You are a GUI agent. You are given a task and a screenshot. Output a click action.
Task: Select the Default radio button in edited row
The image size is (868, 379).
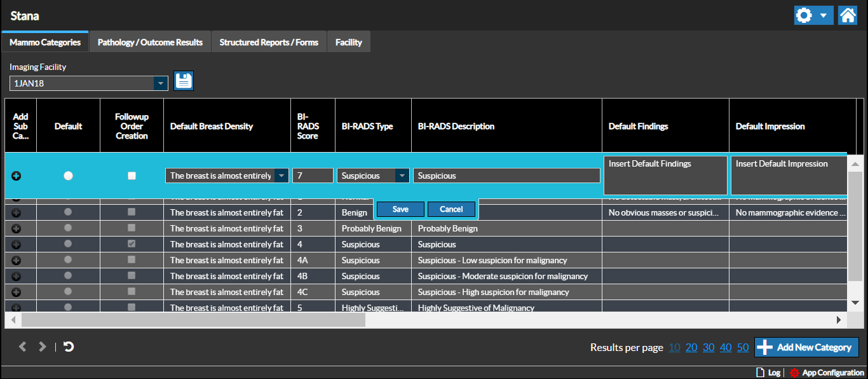tap(68, 176)
